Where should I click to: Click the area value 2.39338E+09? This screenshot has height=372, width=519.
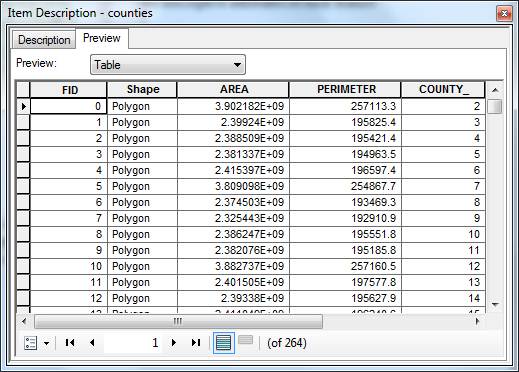pyautogui.click(x=233, y=298)
